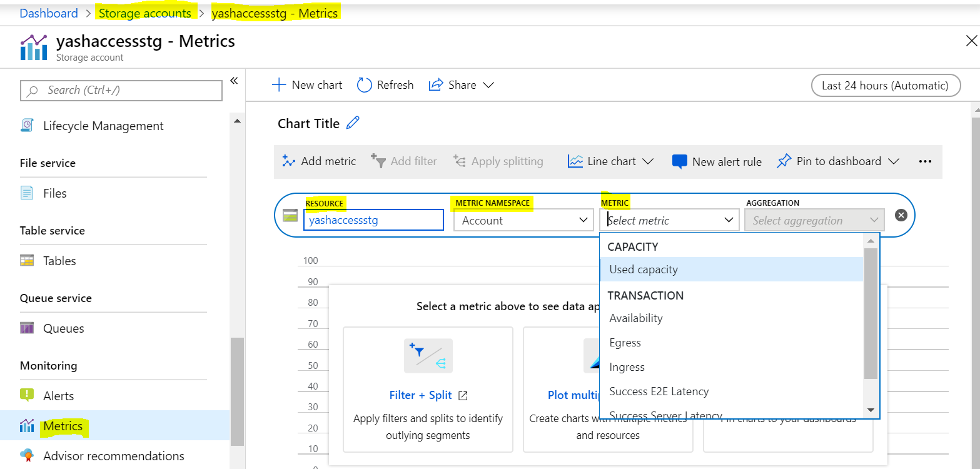Click the Refresh icon above the chart

click(x=363, y=84)
